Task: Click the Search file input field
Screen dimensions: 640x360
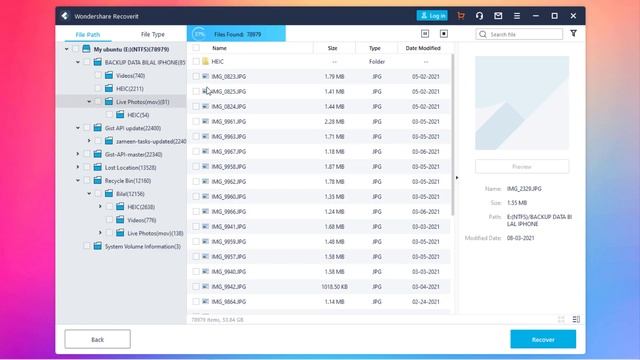Action: (x=519, y=34)
